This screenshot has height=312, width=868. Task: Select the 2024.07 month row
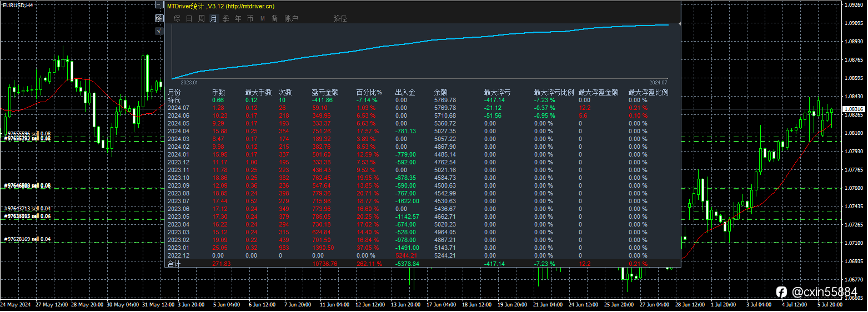point(423,108)
